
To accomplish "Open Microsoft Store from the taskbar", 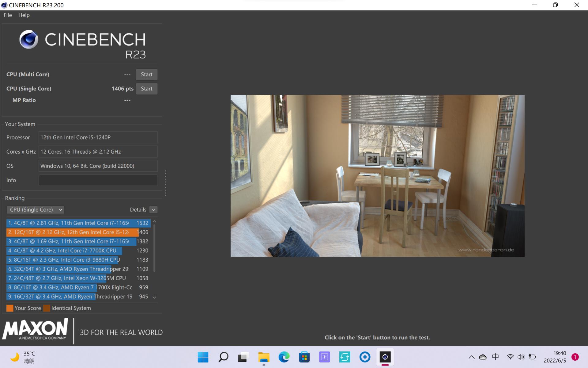I will tap(304, 357).
